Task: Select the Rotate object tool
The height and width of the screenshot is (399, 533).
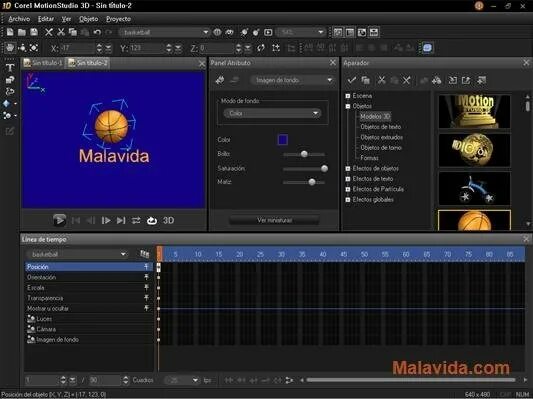Action: (x=22, y=48)
